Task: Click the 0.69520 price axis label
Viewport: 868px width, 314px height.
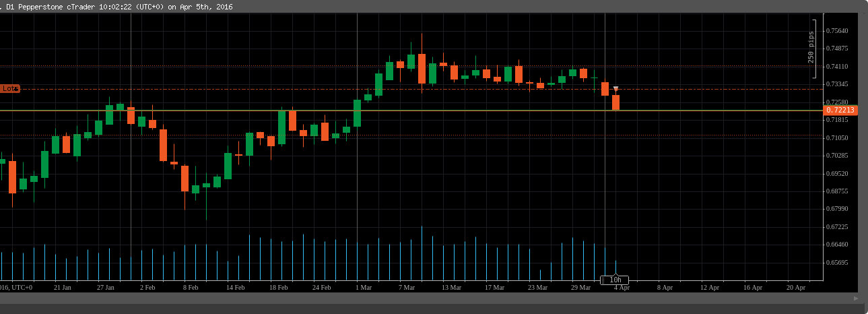Action: tap(838, 173)
